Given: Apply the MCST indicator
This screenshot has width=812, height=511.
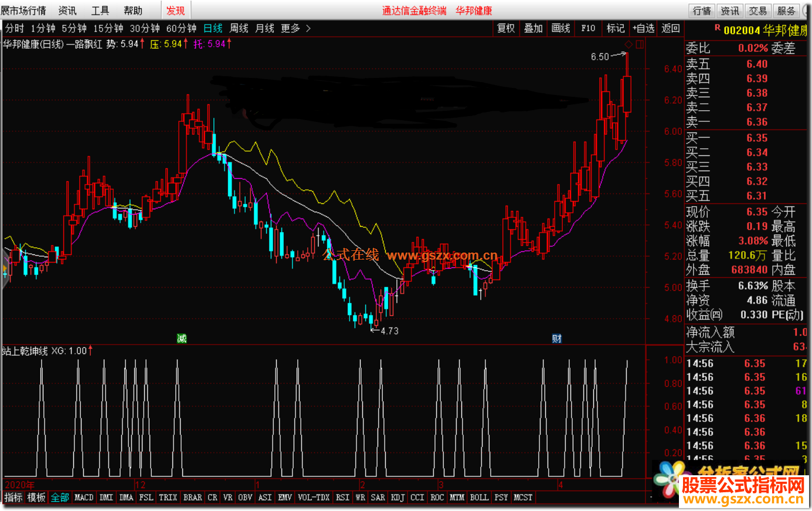Looking at the screenshot, I should coord(523,498).
